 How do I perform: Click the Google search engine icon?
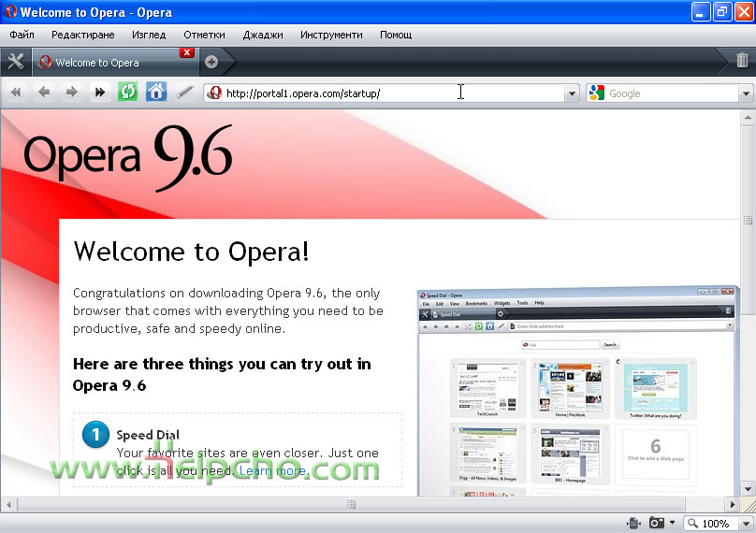[597, 93]
